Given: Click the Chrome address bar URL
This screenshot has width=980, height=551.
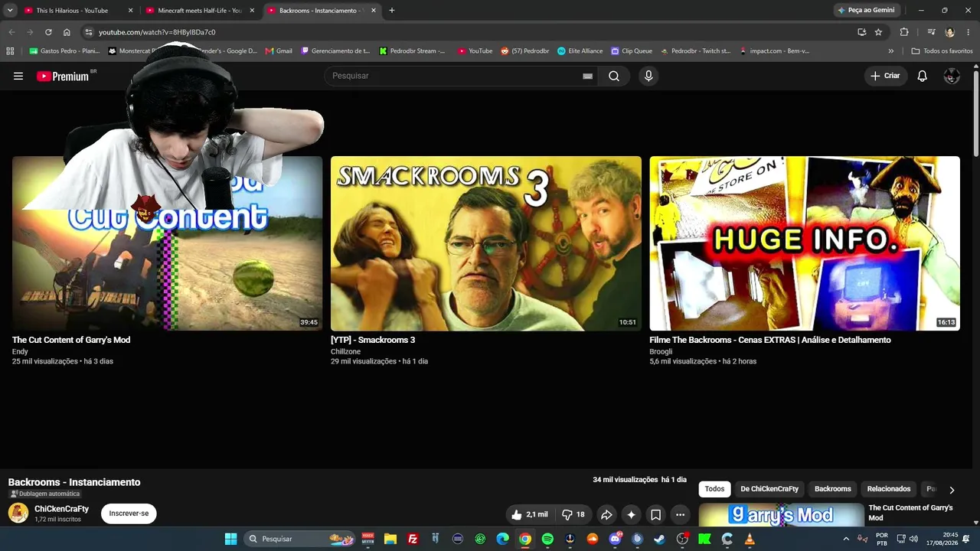Looking at the screenshot, I should point(157,32).
